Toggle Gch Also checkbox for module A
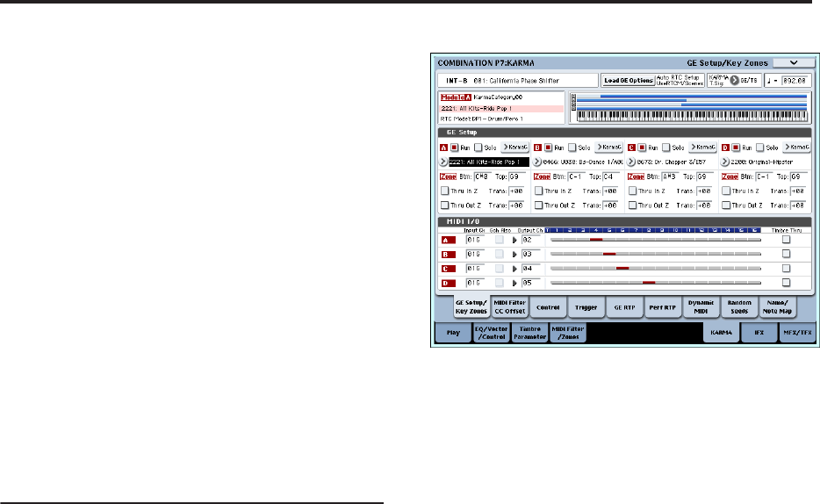Image resolution: width=820 pixels, height=504 pixels. (x=500, y=240)
